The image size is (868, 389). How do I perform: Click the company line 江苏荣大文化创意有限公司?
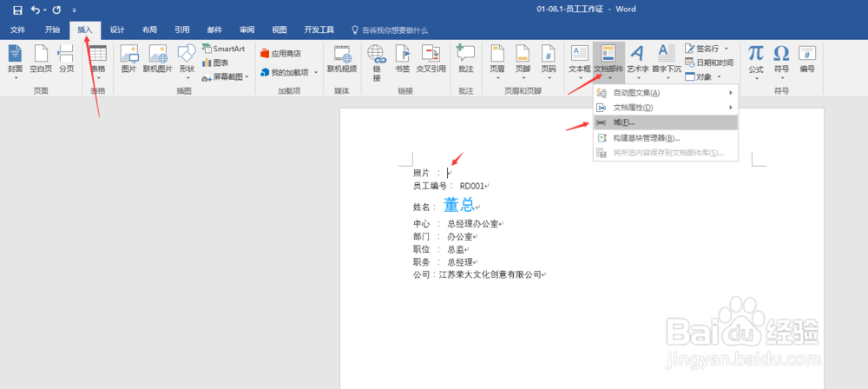click(x=490, y=274)
